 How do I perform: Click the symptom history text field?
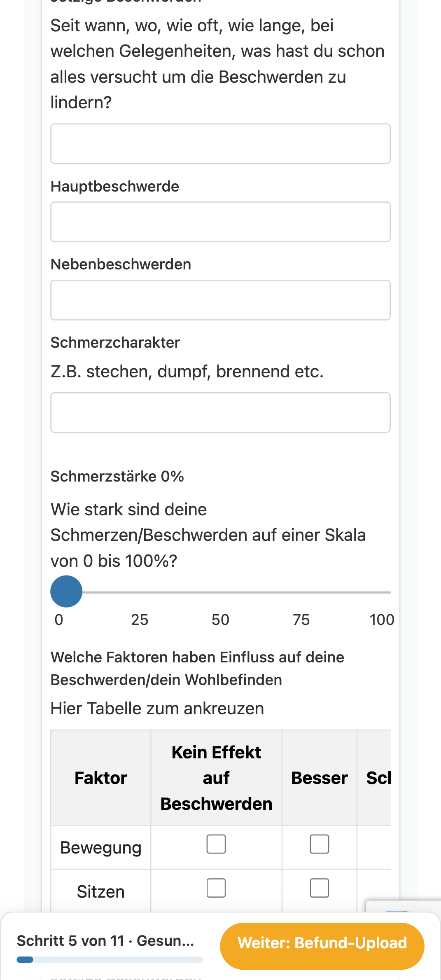(220, 144)
